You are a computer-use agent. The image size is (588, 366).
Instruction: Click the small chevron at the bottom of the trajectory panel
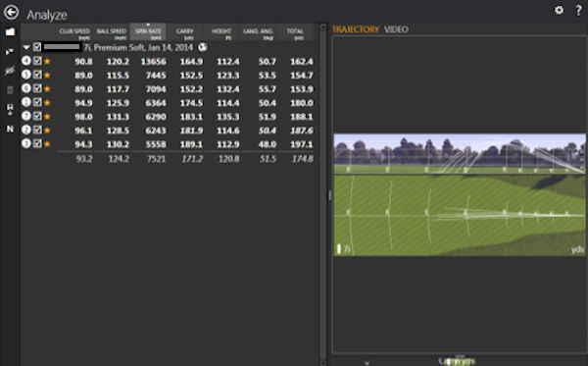click(367, 363)
